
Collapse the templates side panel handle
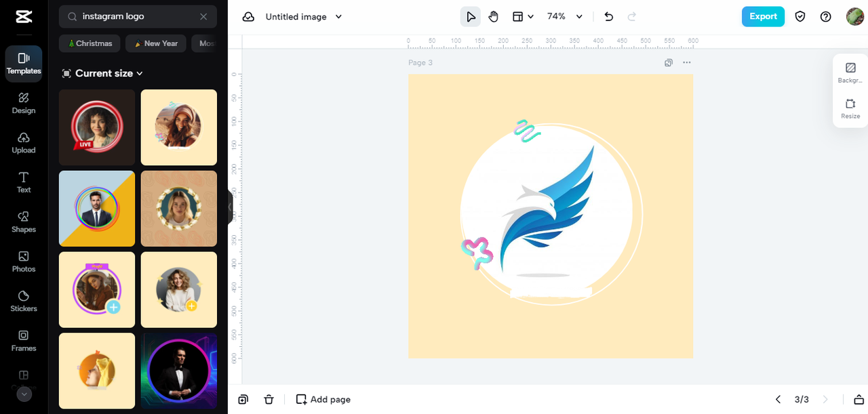(230, 207)
